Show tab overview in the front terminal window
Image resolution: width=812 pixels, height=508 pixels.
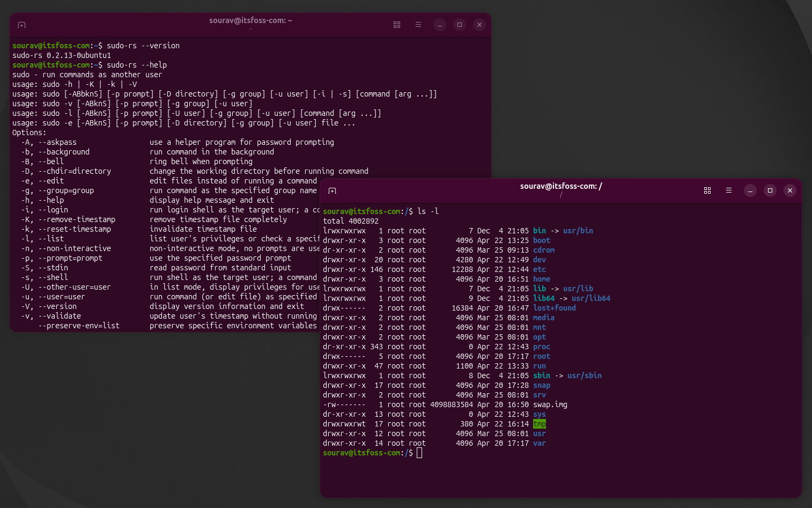pyautogui.click(x=707, y=190)
